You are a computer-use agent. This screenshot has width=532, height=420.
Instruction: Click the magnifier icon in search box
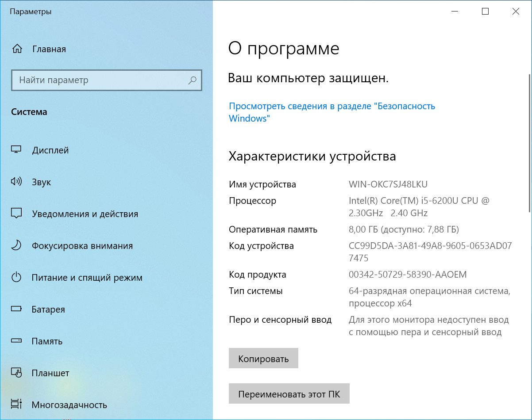point(192,80)
